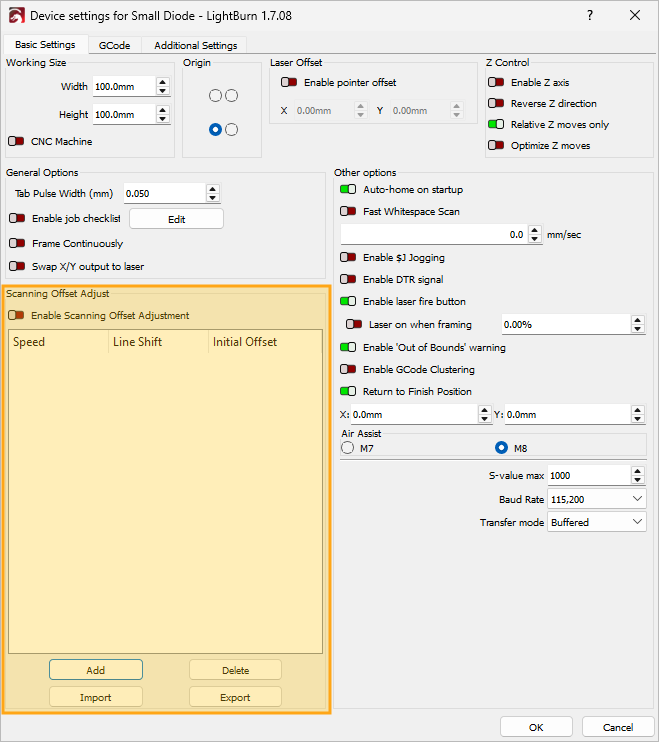This screenshot has width=659, height=742.
Task: Click the Cancel button
Action: [618, 727]
